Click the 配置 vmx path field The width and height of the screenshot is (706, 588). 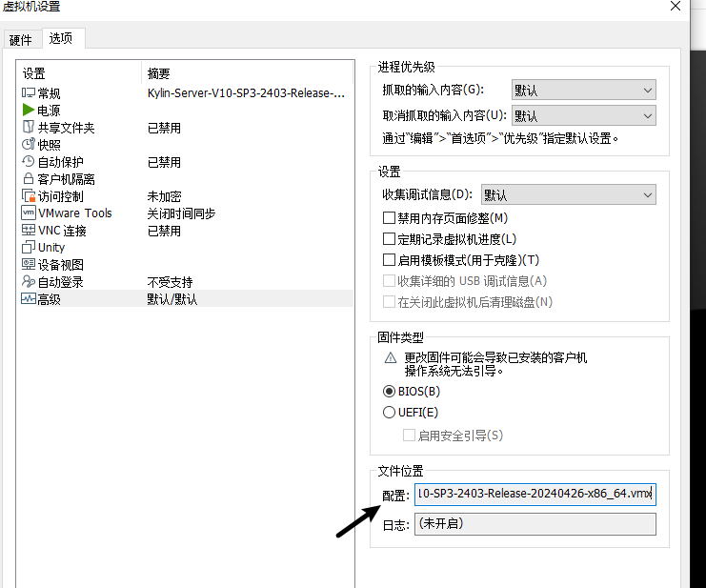point(535,495)
